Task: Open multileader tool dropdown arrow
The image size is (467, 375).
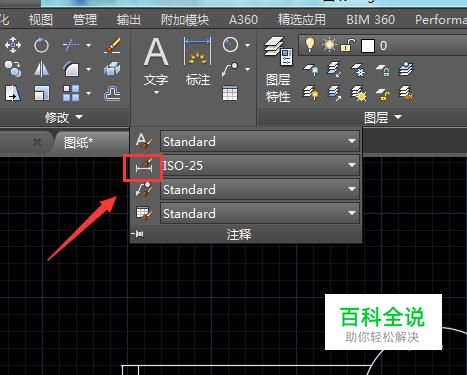Action: pyautogui.click(x=247, y=69)
